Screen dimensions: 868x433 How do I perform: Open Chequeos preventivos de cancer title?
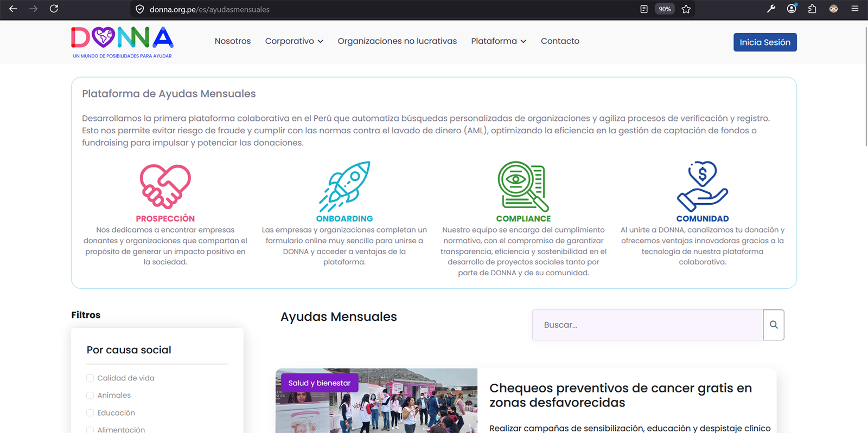click(621, 395)
